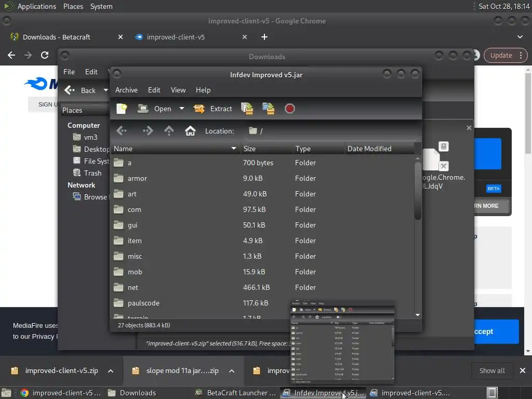The image size is (532, 399).
Task: Open Desktop in Places sidebar
Action: click(x=91, y=149)
